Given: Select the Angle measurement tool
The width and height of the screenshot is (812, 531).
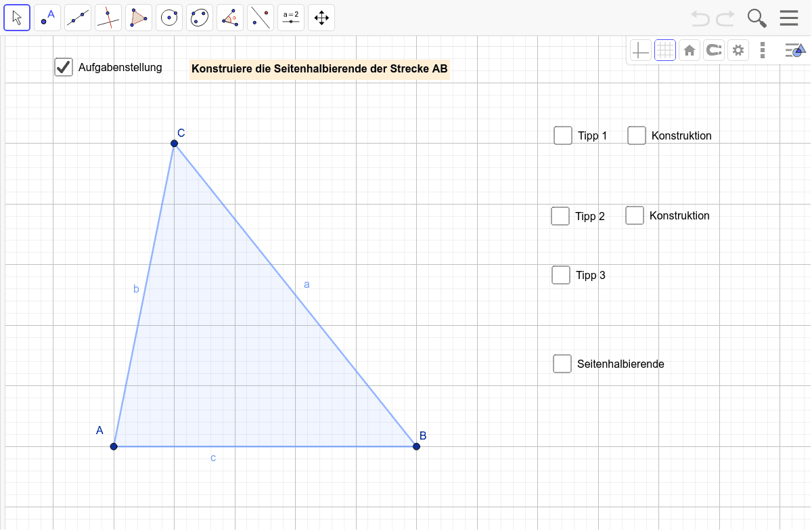Looking at the screenshot, I should 229,18.
